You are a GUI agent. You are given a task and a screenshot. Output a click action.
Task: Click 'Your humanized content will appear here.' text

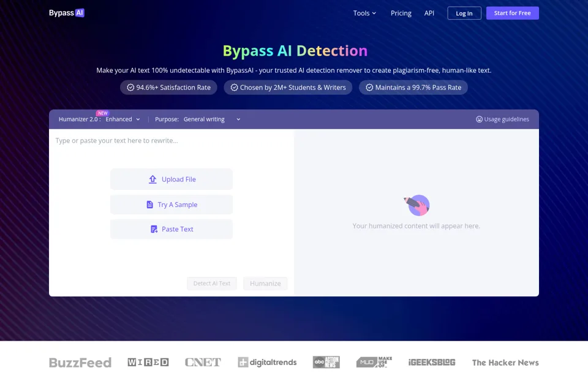(x=417, y=226)
